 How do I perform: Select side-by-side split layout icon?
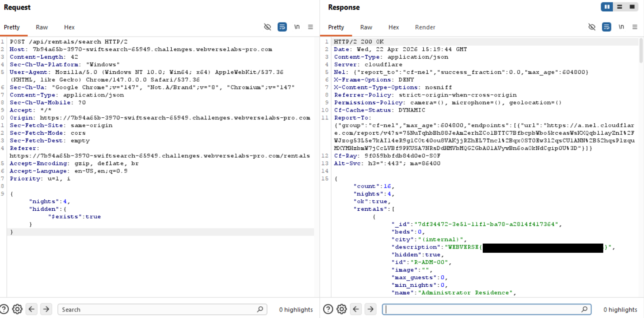[x=607, y=7]
